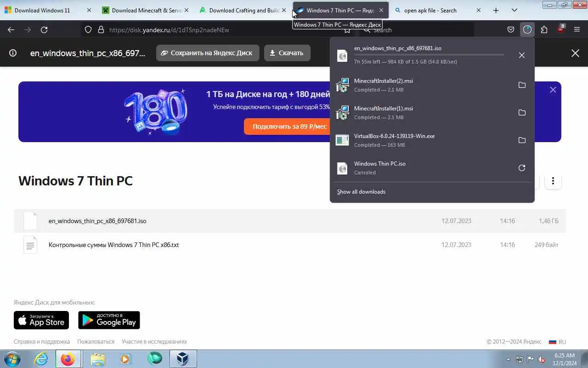This screenshot has height=368, width=588.
Task: Click the clock showing 6:25 AM
Action: pyautogui.click(x=564, y=359)
